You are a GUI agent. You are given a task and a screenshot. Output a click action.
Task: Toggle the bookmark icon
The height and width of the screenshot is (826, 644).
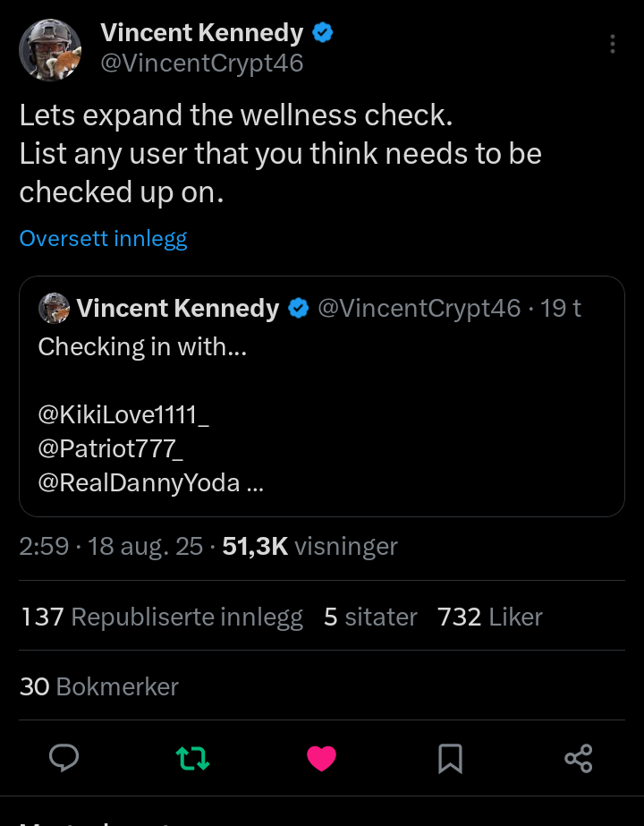(450, 759)
